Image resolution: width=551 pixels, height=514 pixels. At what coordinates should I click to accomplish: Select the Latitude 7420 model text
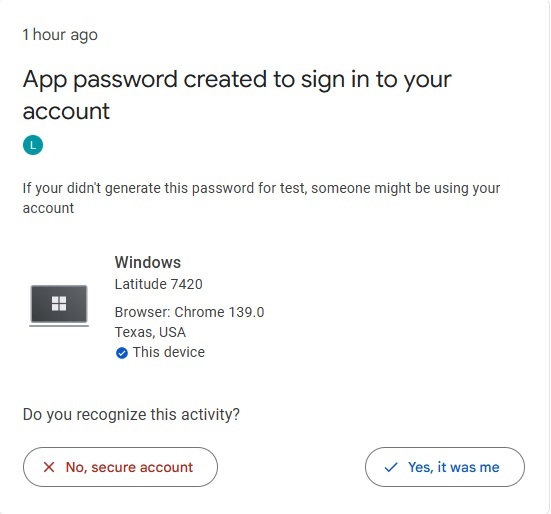click(158, 284)
